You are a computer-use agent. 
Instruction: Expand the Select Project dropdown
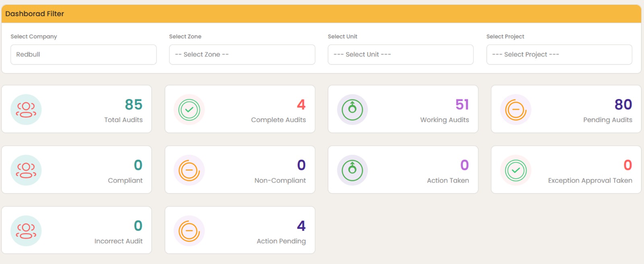(x=559, y=54)
